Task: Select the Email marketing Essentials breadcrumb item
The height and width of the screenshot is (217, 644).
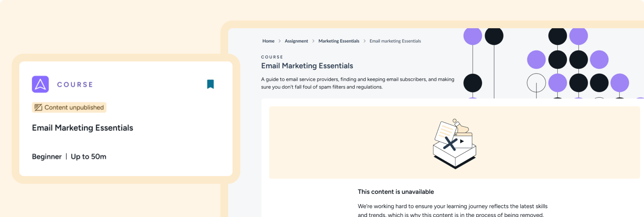Action: (x=395, y=41)
